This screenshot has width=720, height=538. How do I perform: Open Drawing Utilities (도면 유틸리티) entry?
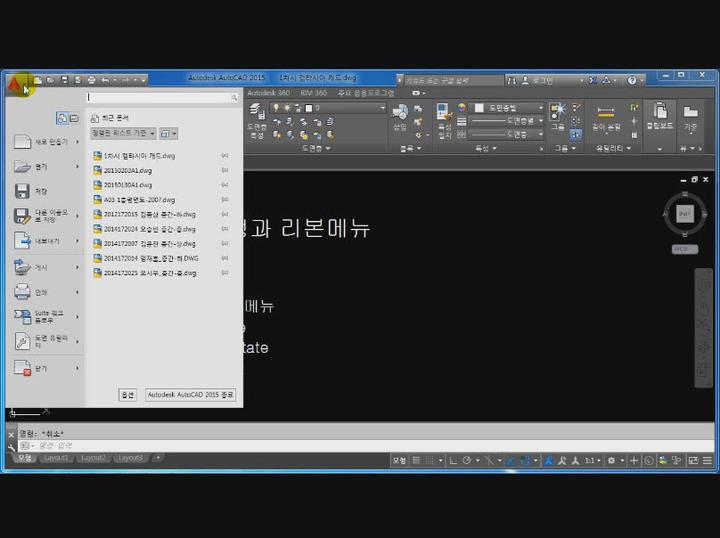(46, 342)
